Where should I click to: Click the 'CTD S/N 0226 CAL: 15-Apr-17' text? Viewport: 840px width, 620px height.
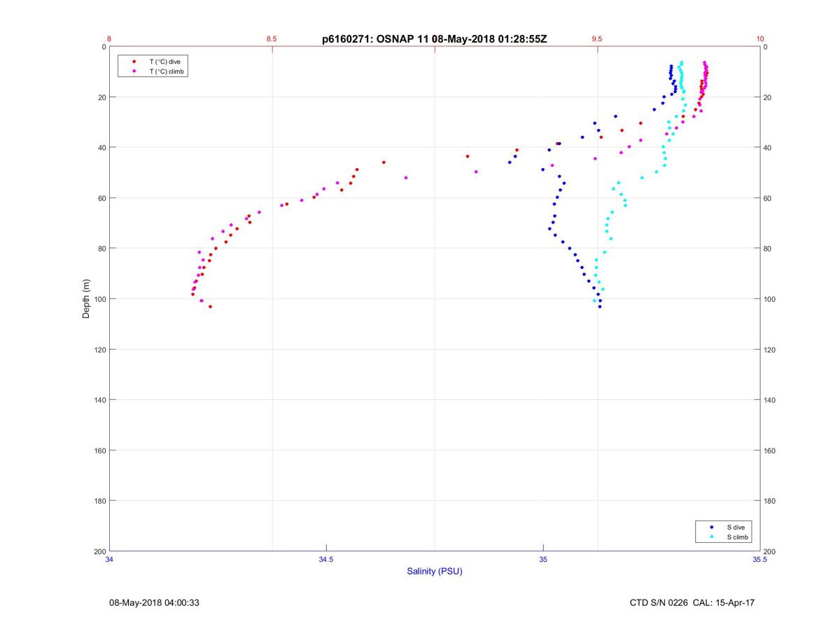692,602
